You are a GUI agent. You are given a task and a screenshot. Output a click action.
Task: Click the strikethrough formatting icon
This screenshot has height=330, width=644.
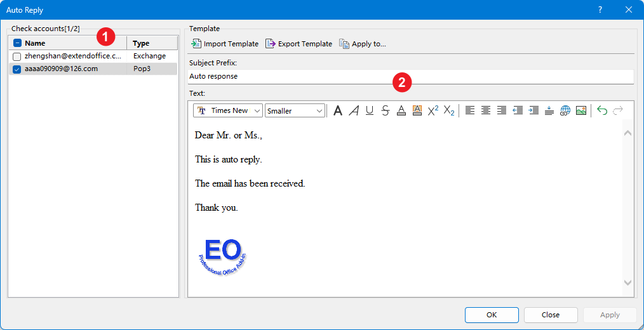[385, 110]
